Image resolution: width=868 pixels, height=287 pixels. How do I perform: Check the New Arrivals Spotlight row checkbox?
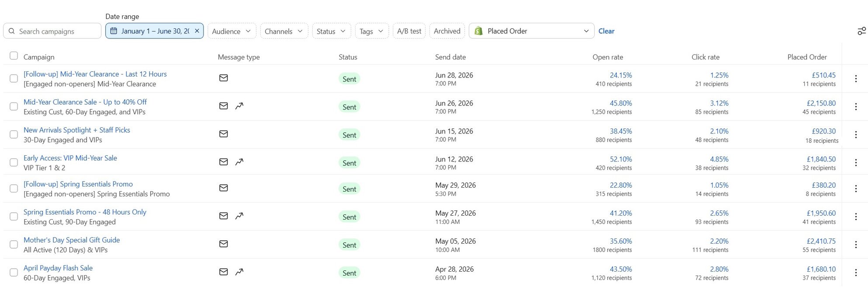tap(14, 134)
